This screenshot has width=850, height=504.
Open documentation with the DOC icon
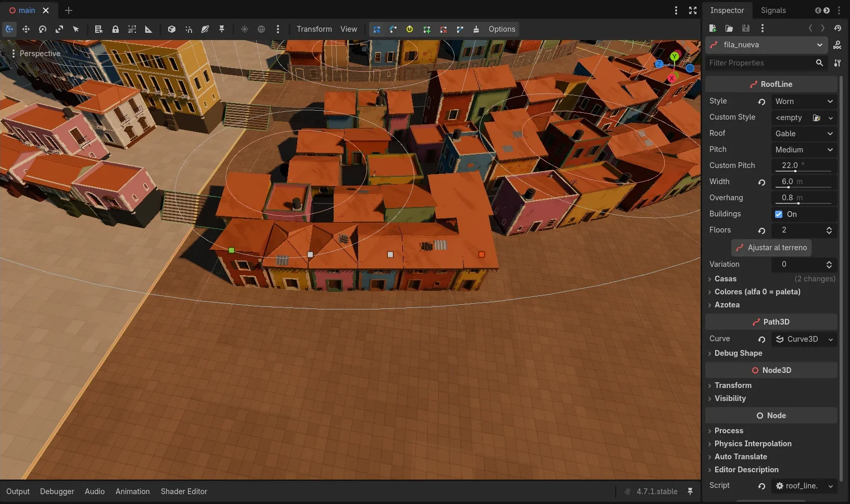837,45
